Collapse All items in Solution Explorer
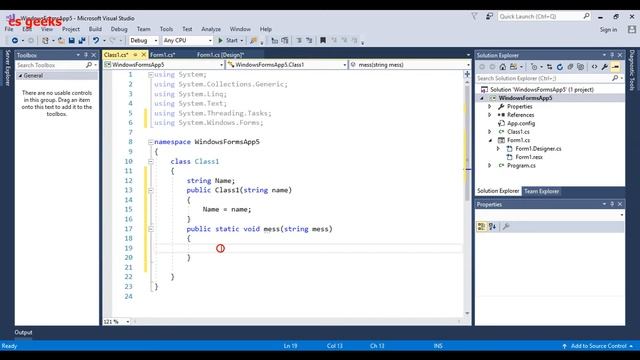 [570, 67]
